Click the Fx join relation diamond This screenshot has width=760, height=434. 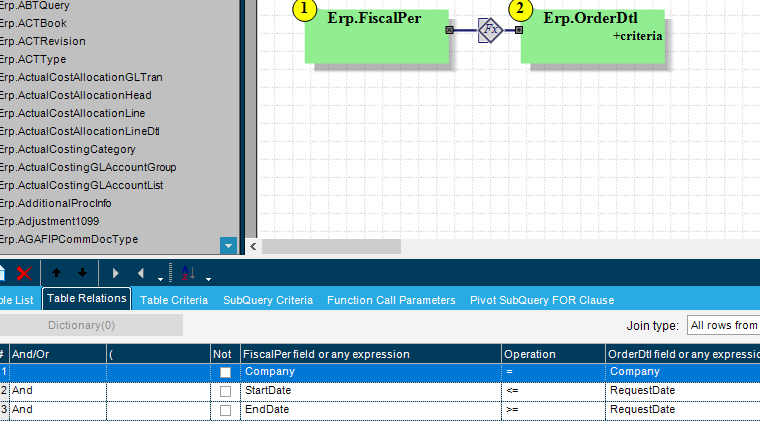490,30
